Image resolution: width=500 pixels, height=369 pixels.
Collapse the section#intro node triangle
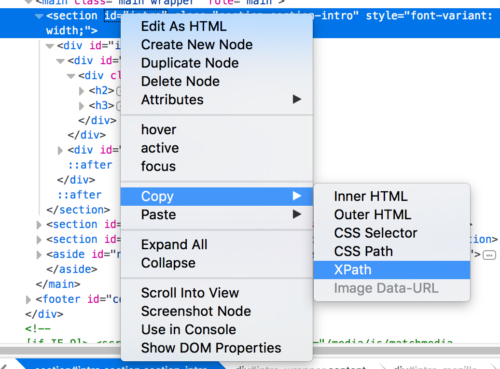(39, 16)
